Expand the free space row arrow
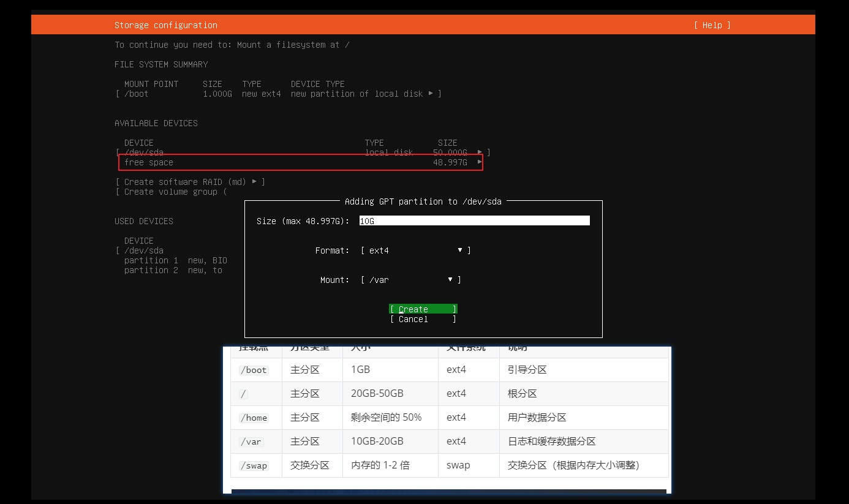The height and width of the screenshot is (504, 849). coord(480,162)
